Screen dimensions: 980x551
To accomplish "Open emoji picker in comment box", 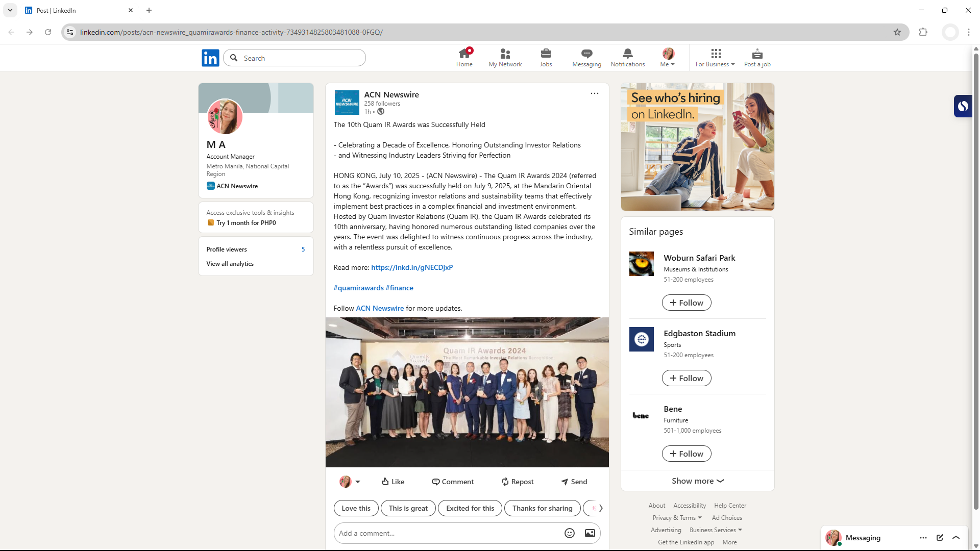I will click(x=570, y=533).
